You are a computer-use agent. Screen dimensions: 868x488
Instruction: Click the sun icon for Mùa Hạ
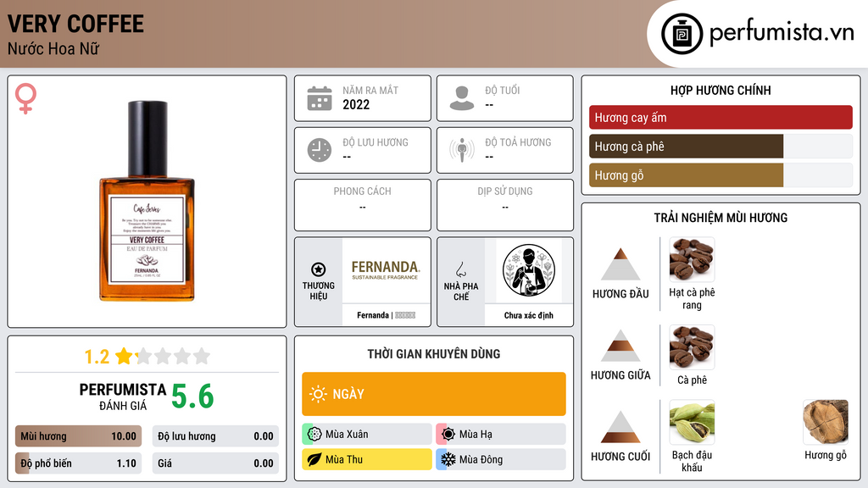448,435
